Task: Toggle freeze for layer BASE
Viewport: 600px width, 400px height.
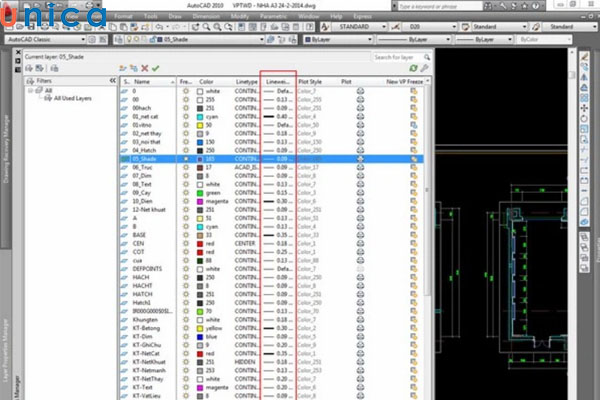Action: click(186, 235)
